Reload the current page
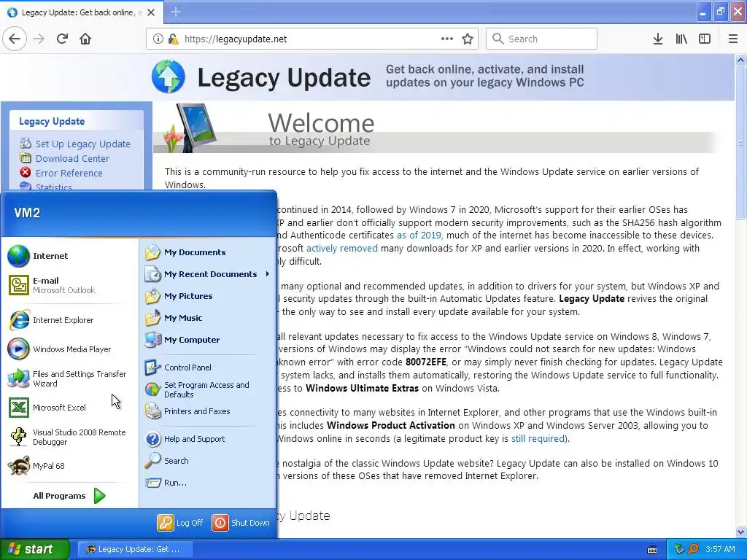This screenshot has height=560, width=747. 62,39
